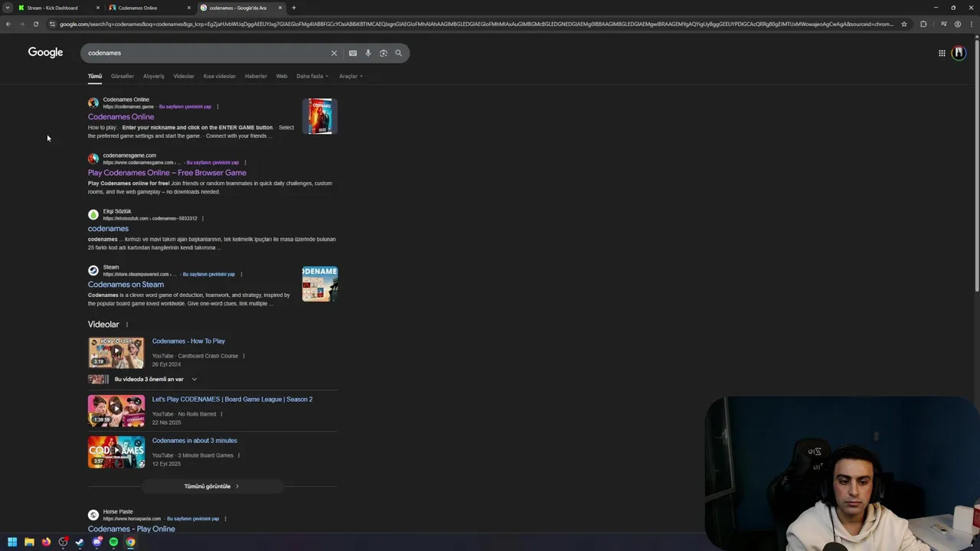Open Firefox from the taskbar
Screen dimensions: 980x551
(46, 542)
